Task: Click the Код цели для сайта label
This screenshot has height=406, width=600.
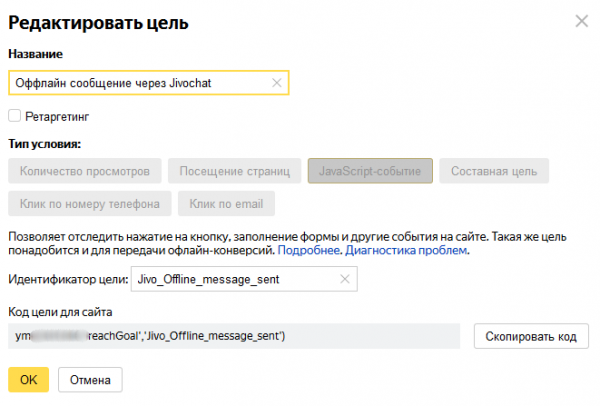Action: pos(60,312)
